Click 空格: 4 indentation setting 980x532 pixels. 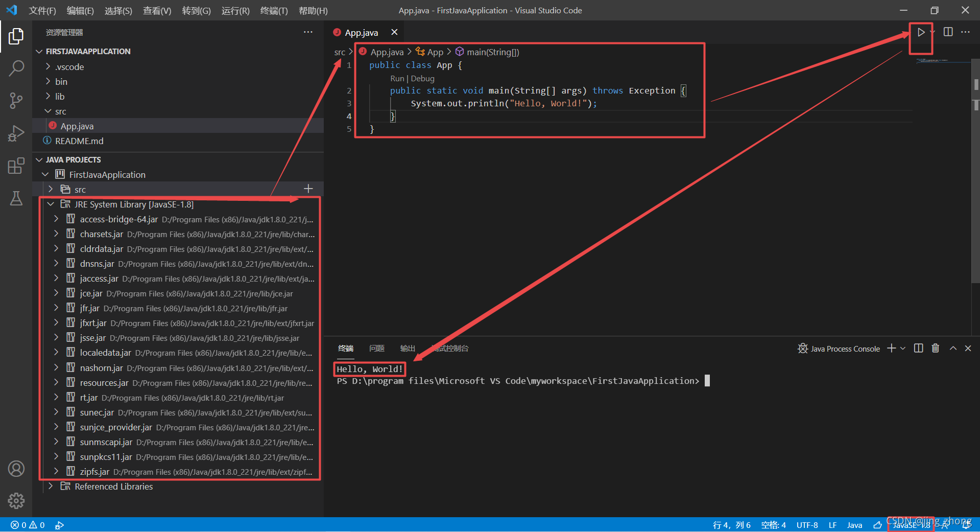coord(773,525)
